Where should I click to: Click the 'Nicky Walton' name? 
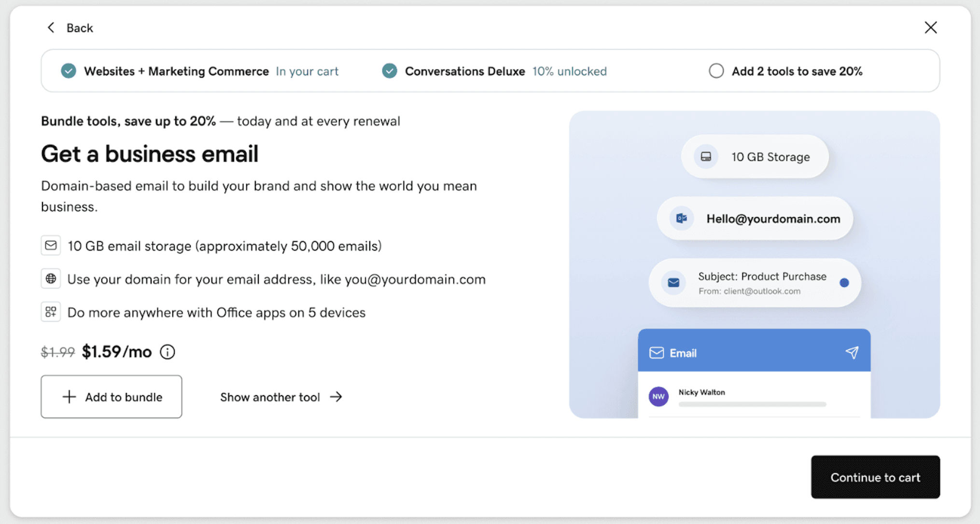(702, 392)
